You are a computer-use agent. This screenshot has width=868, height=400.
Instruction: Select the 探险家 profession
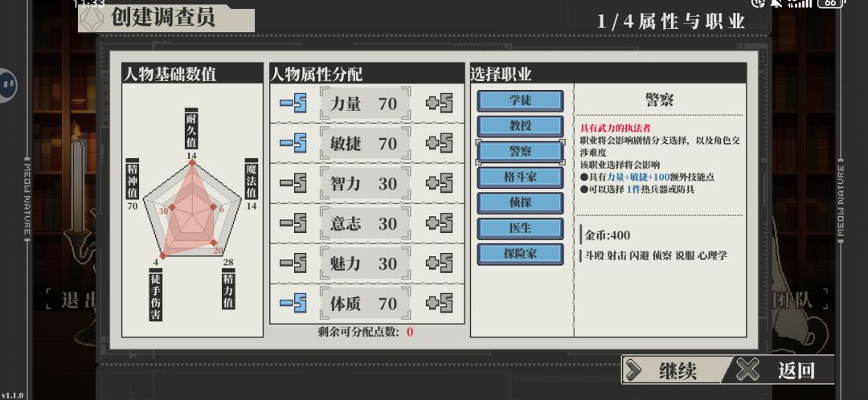[520, 254]
